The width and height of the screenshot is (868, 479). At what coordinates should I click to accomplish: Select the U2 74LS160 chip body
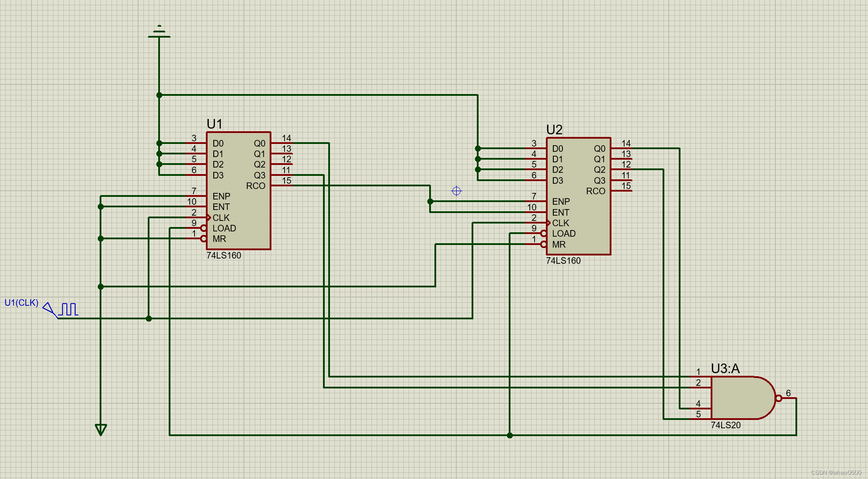[578, 196]
